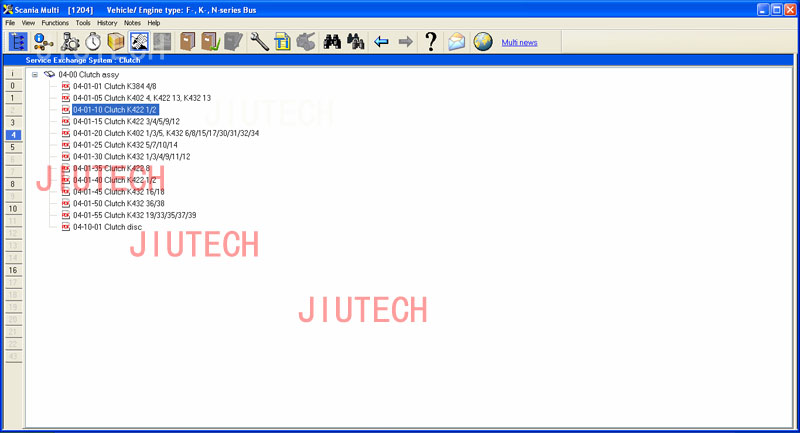The height and width of the screenshot is (433, 800).
Task: Open the File menu
Action: [x=10, y=23]
